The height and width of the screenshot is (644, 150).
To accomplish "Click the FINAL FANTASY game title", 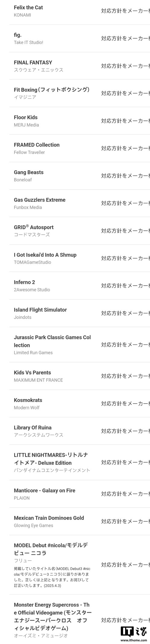I will (x=33, y=62).
